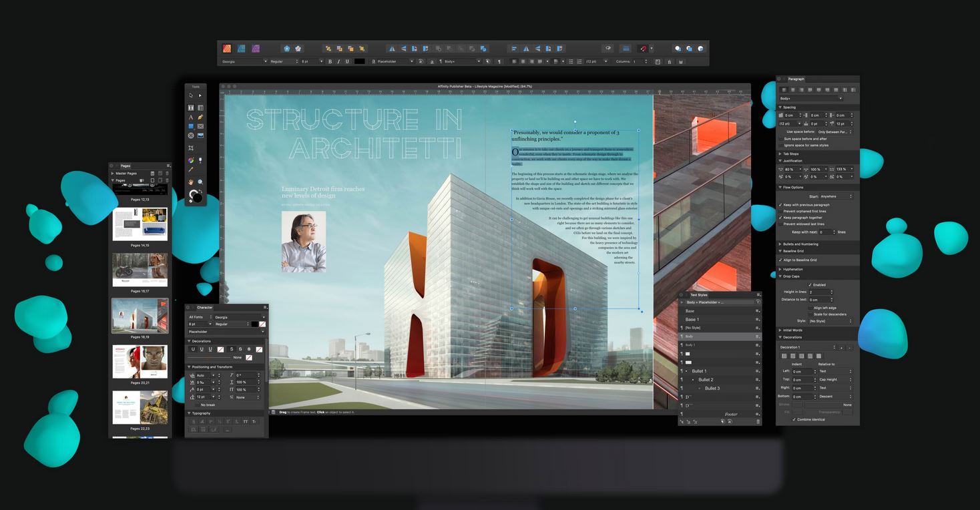
Task: Open Pages 14,15 spread thumbnail
Action: pos(140,224)
